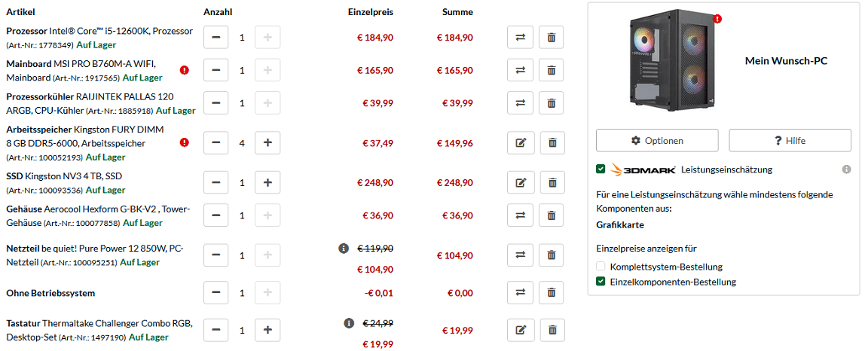Viewport: 868px width, 351px height.
Task: Open the Optionen button
Action: pos(657,141)
